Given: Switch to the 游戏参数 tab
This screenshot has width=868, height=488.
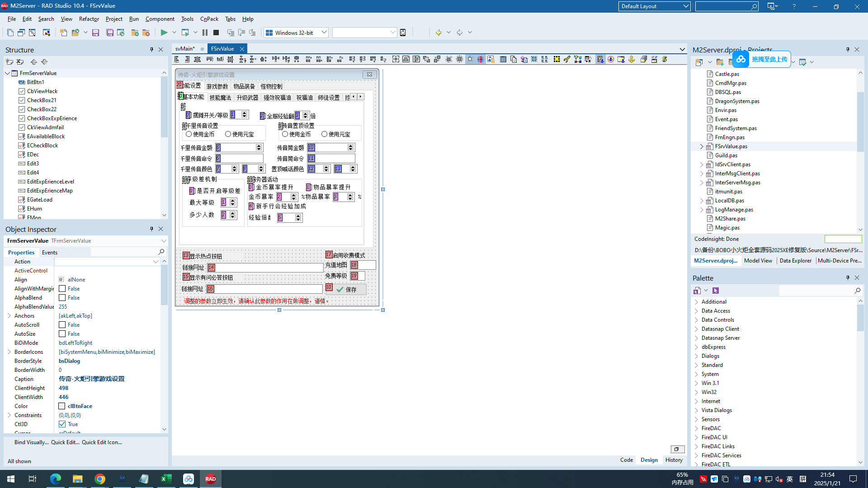Looking at the screenshot, I should [x=217, y=86].
